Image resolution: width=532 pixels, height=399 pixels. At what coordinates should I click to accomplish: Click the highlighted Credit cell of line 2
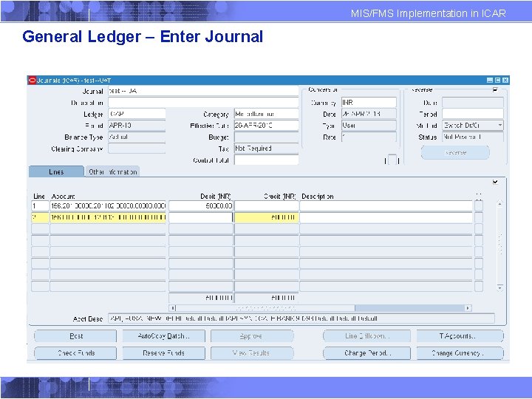266,217
